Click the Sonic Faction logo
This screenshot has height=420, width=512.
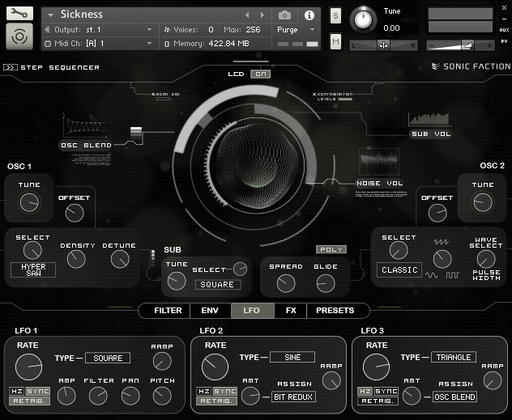click(x=471, y=66)
